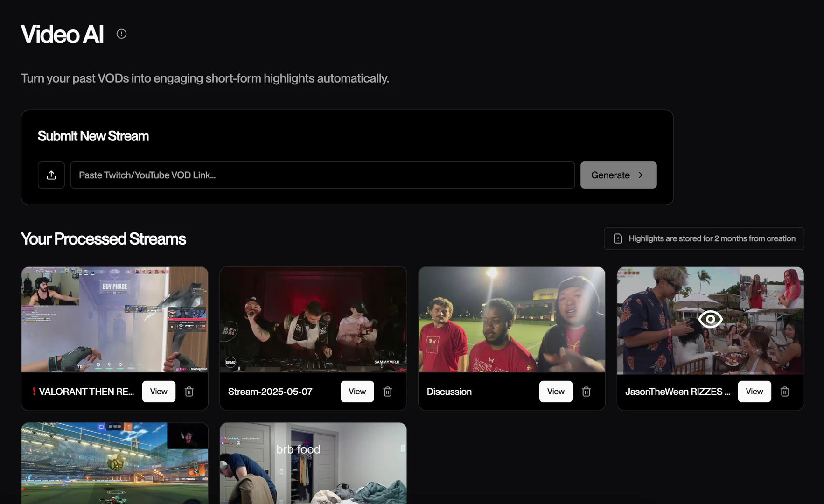View the JasonTheWeen RIZZES stream
This screenshot has height=504, width=824.
click(x=754, y=392)
